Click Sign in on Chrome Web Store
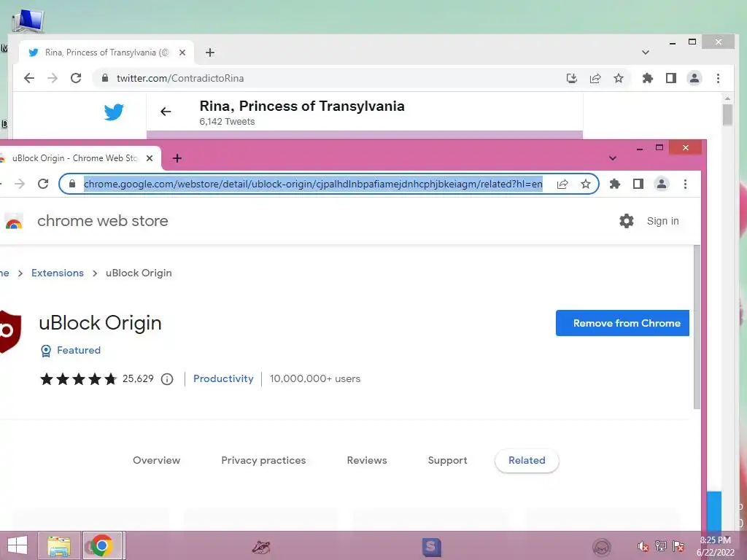The width and height of the screenshot is (747, 560). (x=662, y=221)
